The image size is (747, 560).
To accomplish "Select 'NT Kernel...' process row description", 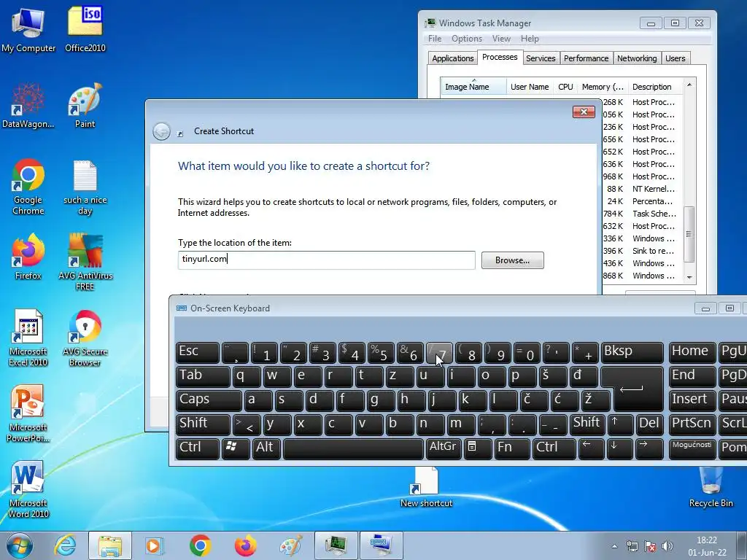I will [654, 189].
